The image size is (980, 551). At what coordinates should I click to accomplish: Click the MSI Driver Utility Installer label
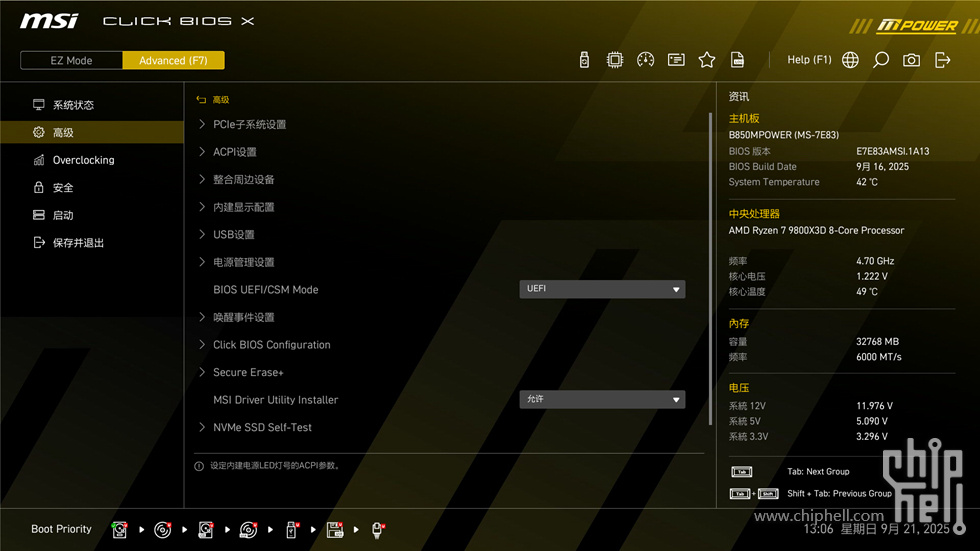coord(276,400)
